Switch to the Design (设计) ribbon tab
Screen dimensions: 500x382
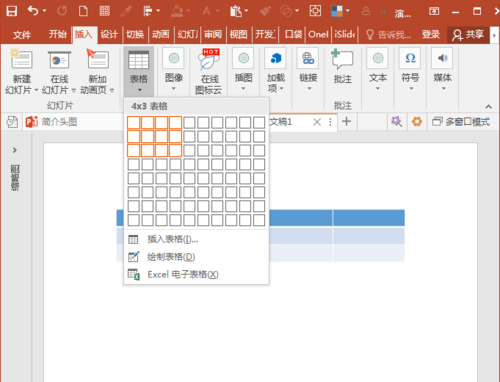coord(109,34)
